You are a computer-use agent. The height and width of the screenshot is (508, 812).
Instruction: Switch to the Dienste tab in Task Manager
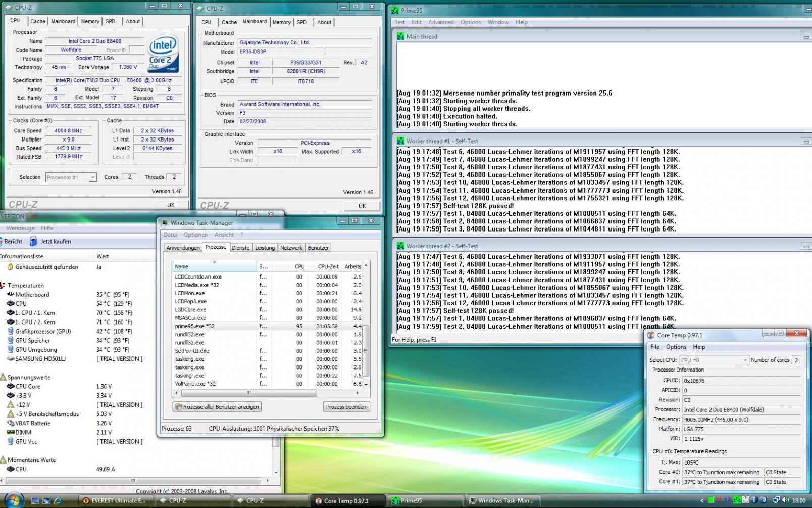(x=241, y=248)
